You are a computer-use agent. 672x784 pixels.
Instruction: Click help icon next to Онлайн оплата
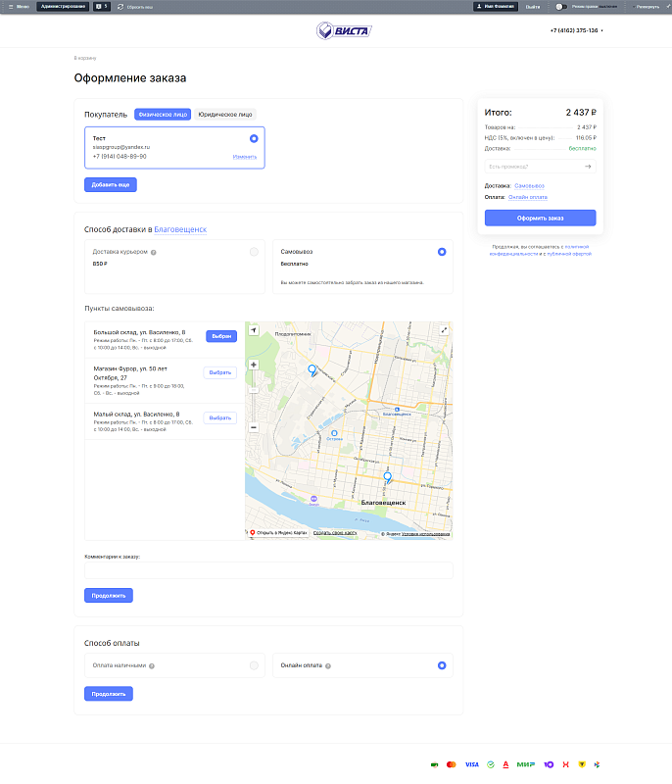tap(329, 665)
